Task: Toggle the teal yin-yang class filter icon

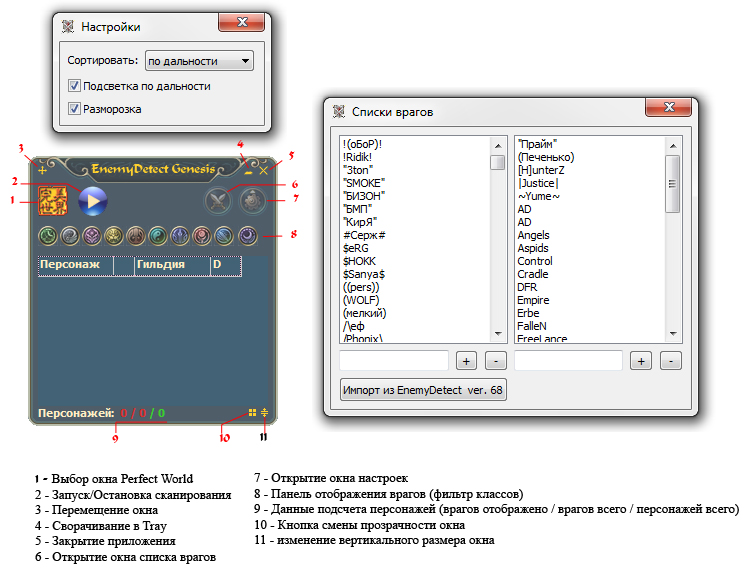Action: coord(158,236)
